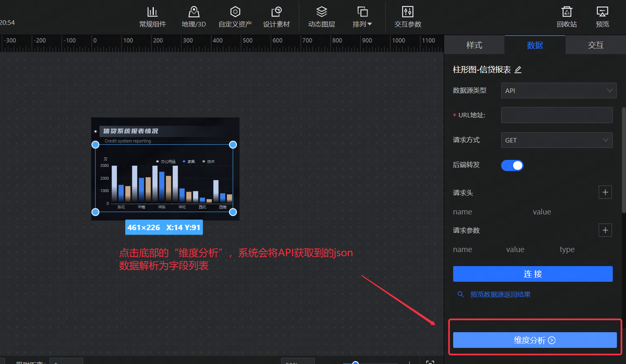This screenshot has height=364, width=626.
Task: Click the 设计素材 design materials icon
Action: [x=277, y=17]
